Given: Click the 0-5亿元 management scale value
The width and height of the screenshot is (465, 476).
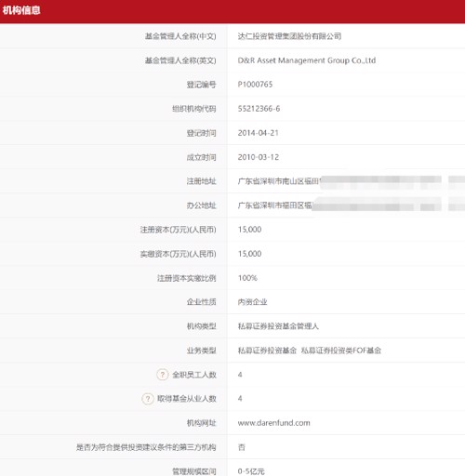Looking at the screenshot, I should click(x=251, y=471).
